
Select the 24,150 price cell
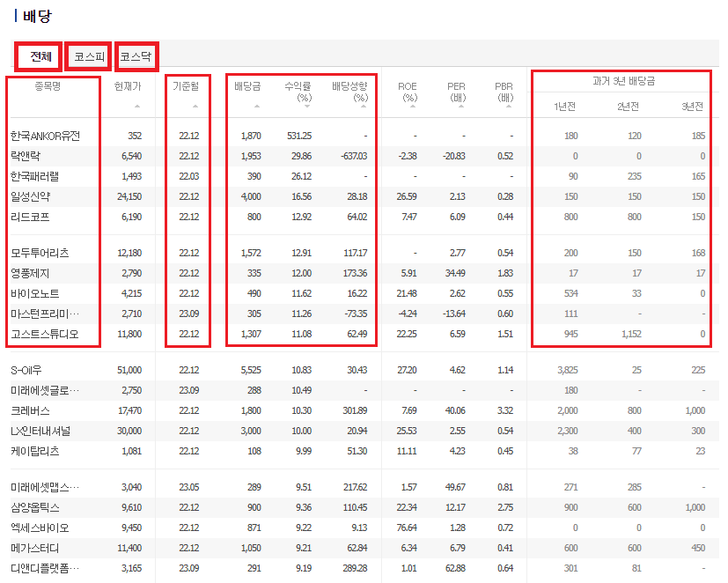point(129,196)
